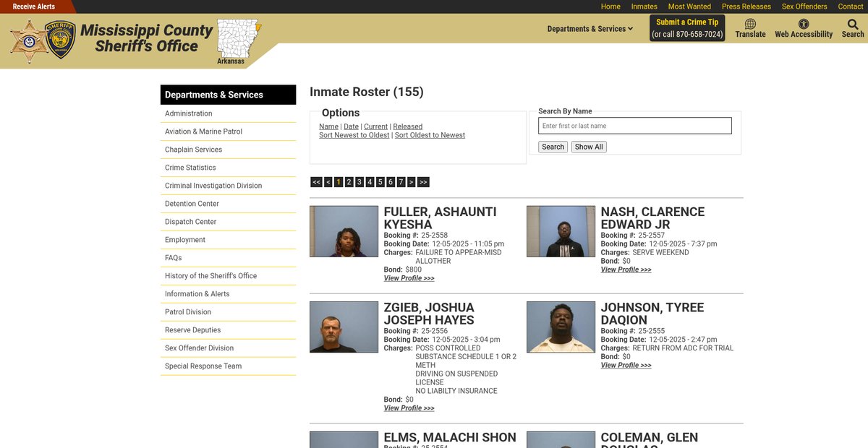
Task: Select page 2 in pagination
Action: [349, 182]
